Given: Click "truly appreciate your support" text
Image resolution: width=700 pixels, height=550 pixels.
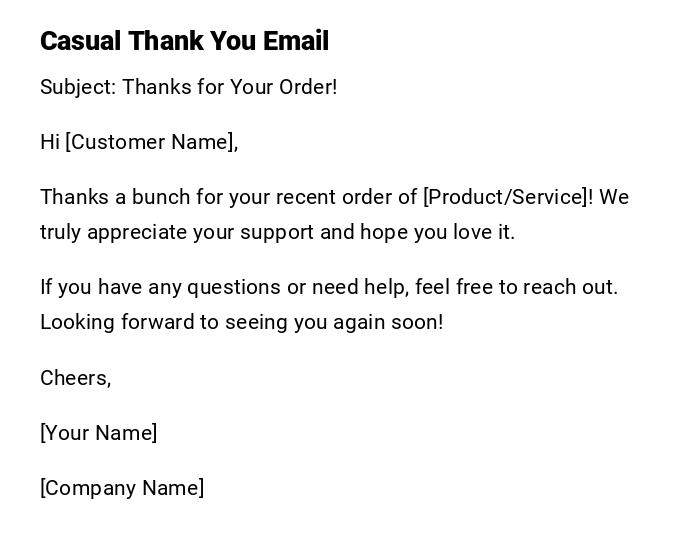Looking at the screenshot, I should coord(177,232).
